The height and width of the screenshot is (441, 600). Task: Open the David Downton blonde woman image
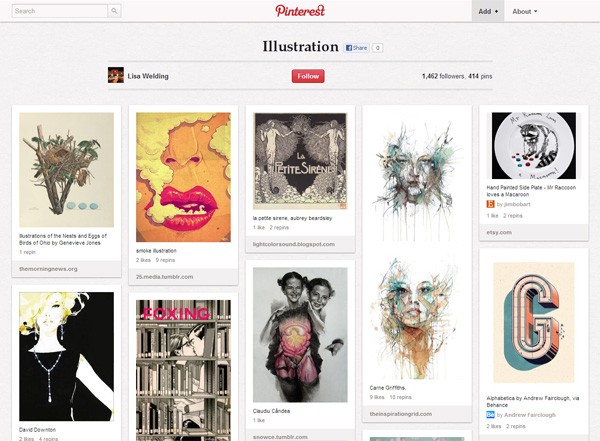[67, 356]
